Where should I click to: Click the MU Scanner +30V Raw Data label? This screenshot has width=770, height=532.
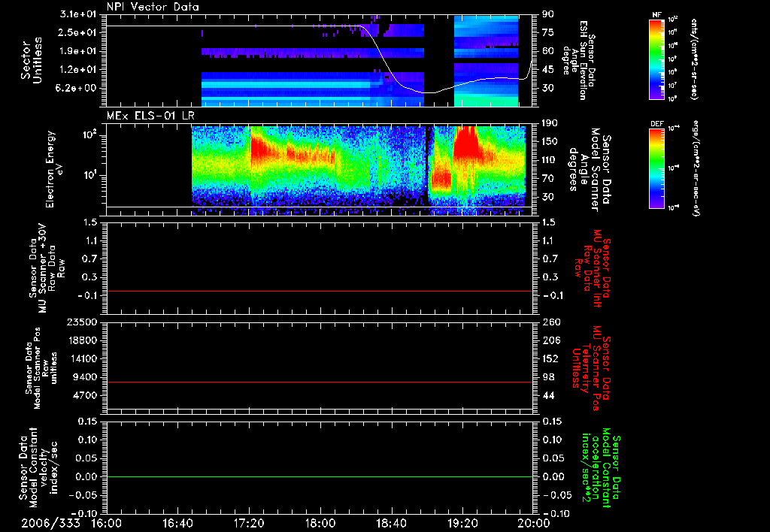[47, 268]
